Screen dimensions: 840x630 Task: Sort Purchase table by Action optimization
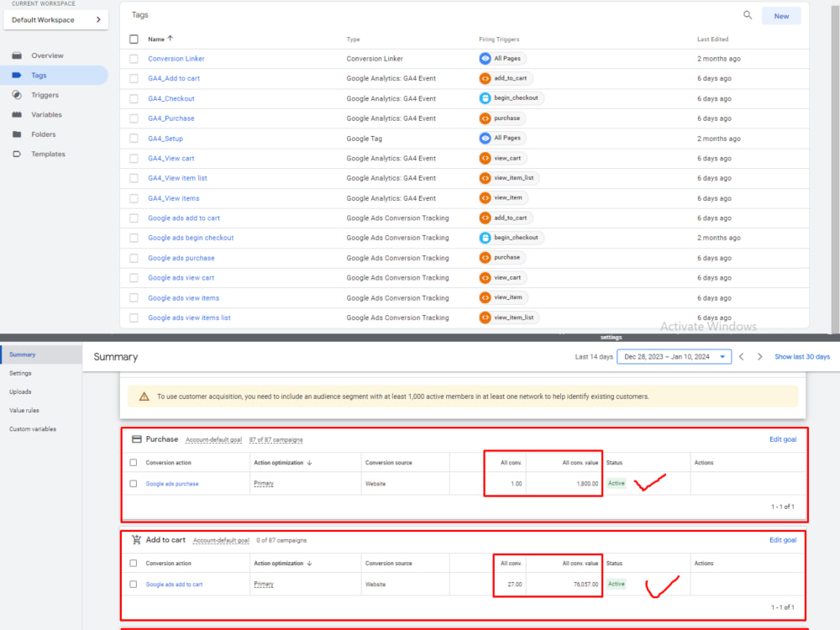(x=283, y=462)
